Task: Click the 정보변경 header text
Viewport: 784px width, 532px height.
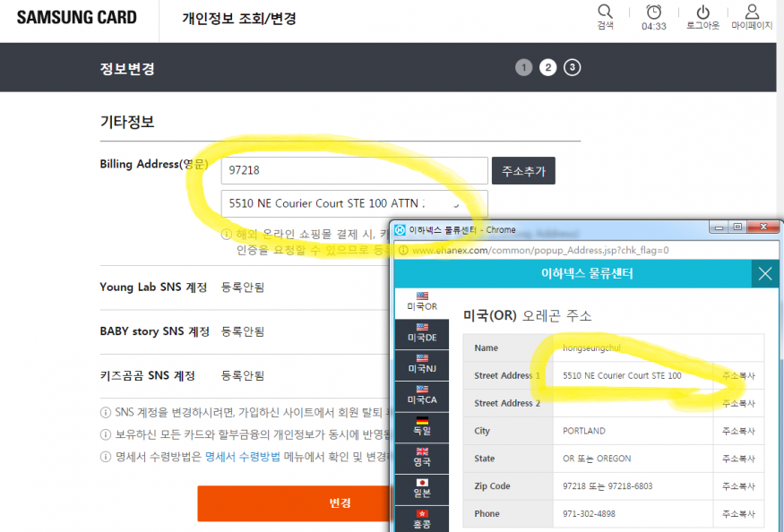Action: (127, 68)
